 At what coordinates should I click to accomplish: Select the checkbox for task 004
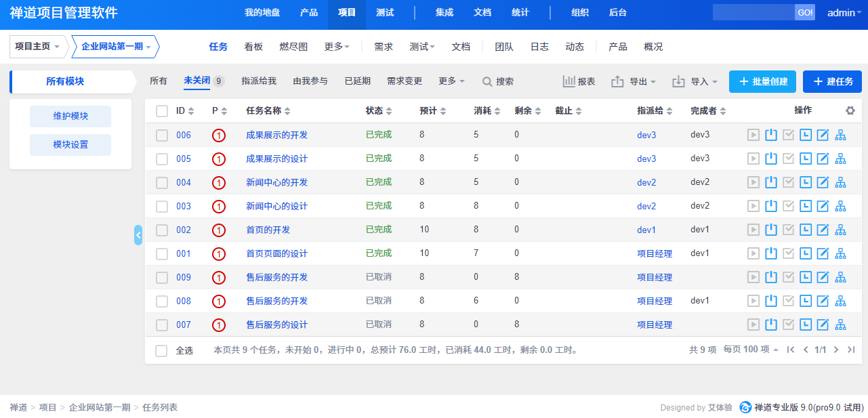[x=162, y=182]
